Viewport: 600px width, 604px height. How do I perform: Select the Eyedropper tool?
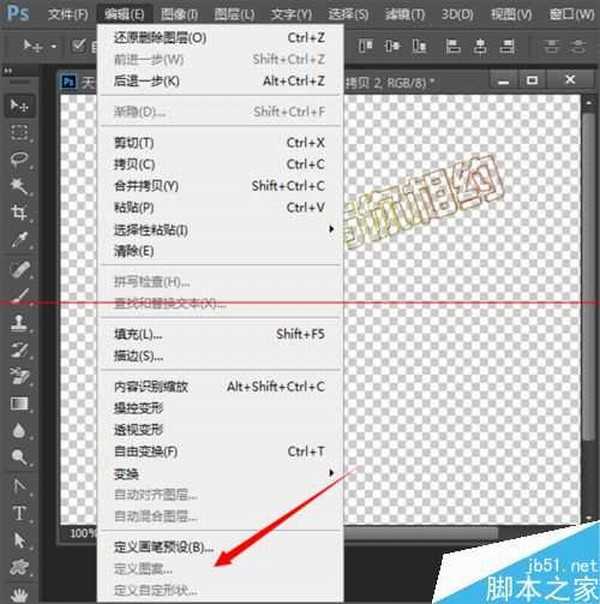[x=19, y=240]
